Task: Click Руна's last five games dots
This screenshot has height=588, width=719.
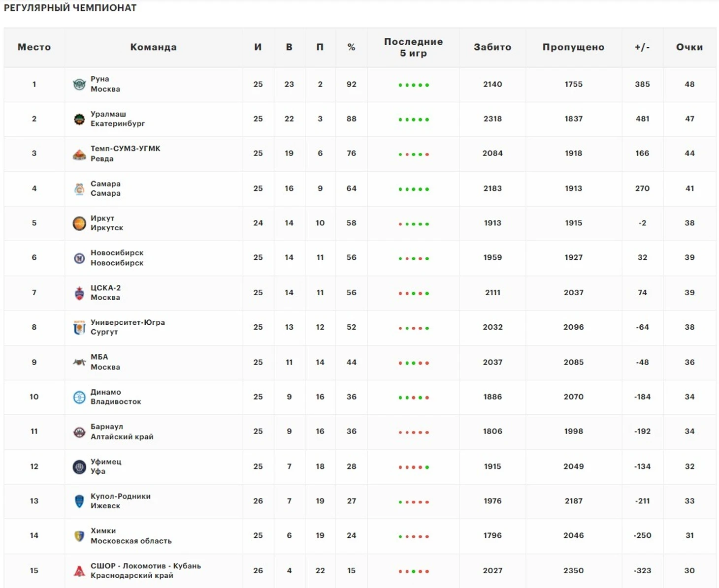Action: (414, 85)
